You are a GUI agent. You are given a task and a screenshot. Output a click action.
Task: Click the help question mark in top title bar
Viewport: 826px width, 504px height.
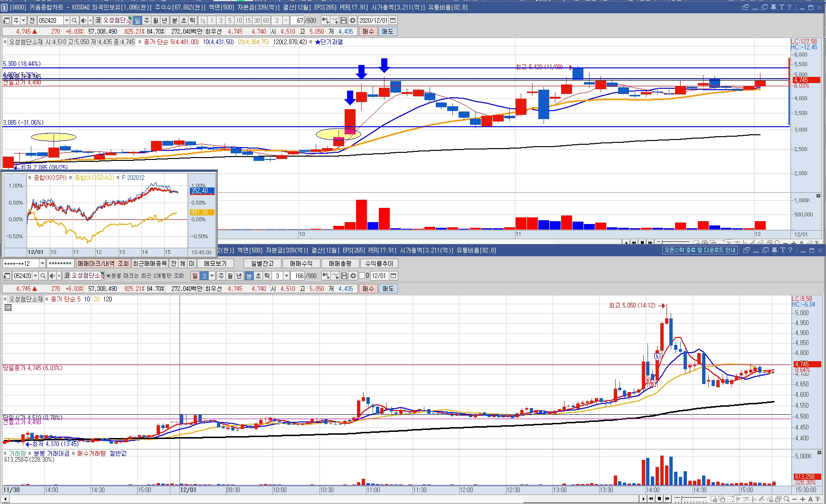coord(789,7)
